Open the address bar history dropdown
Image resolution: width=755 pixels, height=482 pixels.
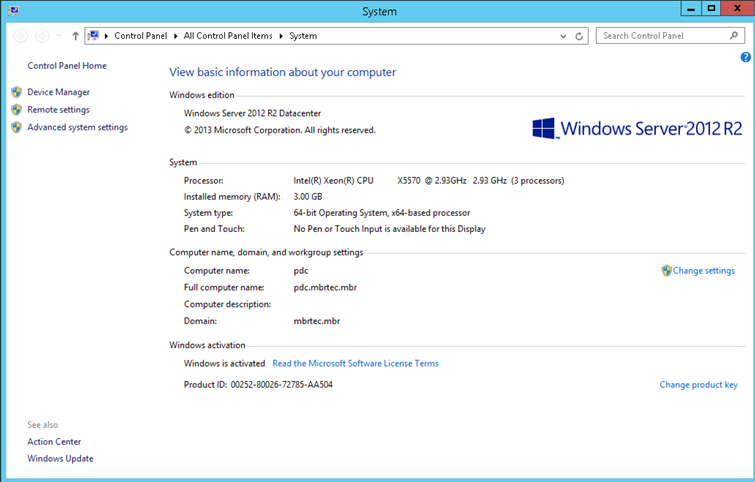click(x=563, y=36)
